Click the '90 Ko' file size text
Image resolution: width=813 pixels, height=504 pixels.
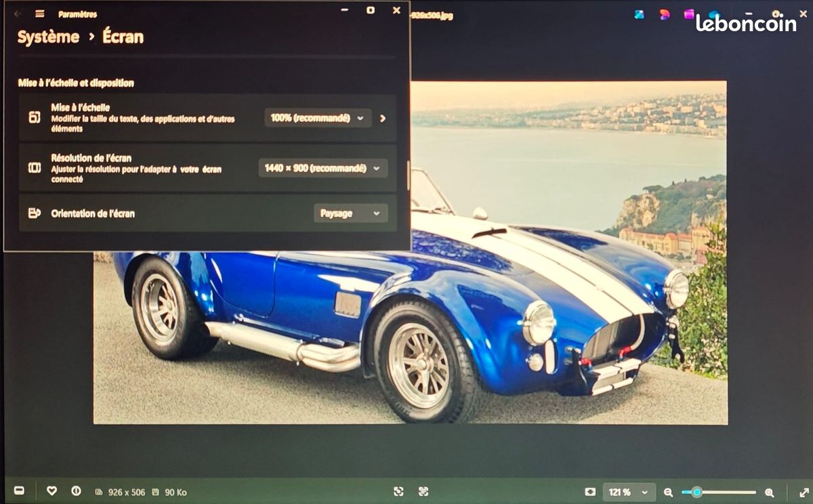click(175, 492)
